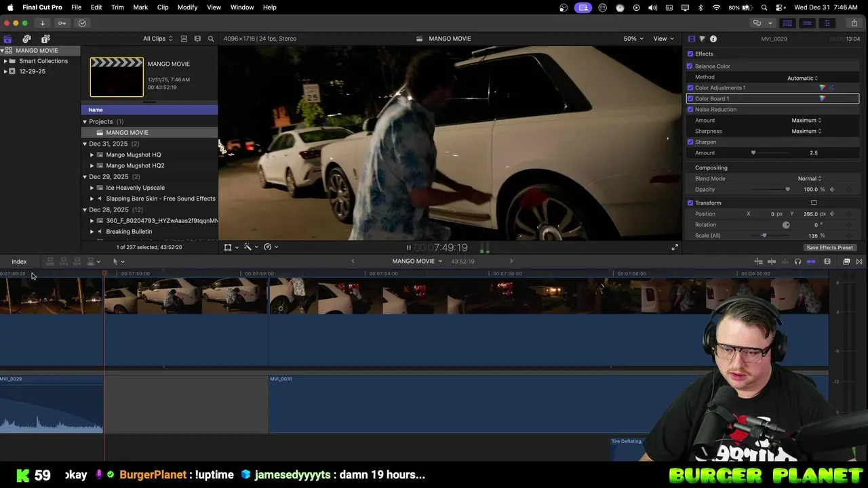Uncheck Color Board 1
This screenshot has height=488, width=868.
tap(690, 98)
